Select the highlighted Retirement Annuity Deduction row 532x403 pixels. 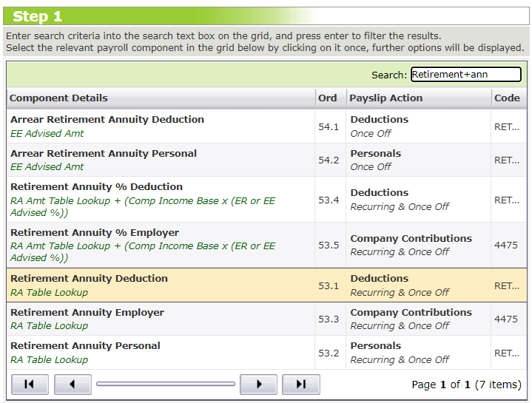(x=89, y=279)
